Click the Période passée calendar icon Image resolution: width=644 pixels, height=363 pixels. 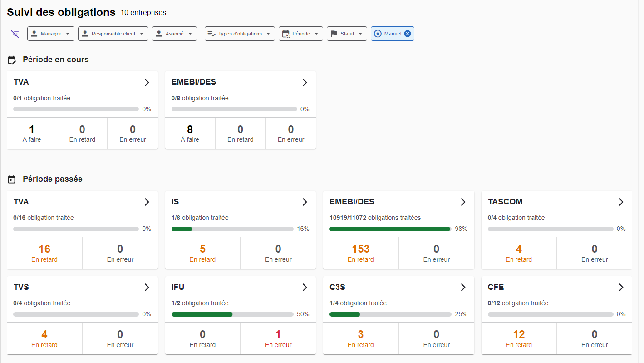(x=12, y=179)
